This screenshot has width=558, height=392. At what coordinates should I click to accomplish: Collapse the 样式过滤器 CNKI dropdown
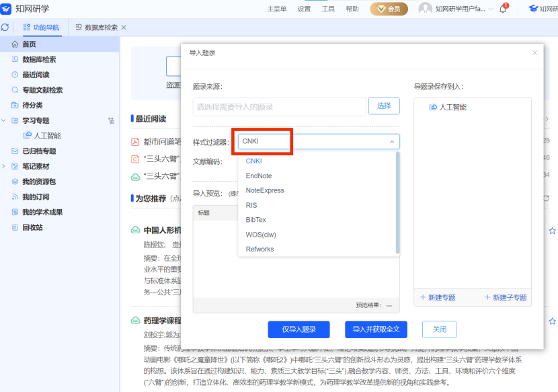pos(391,142)
